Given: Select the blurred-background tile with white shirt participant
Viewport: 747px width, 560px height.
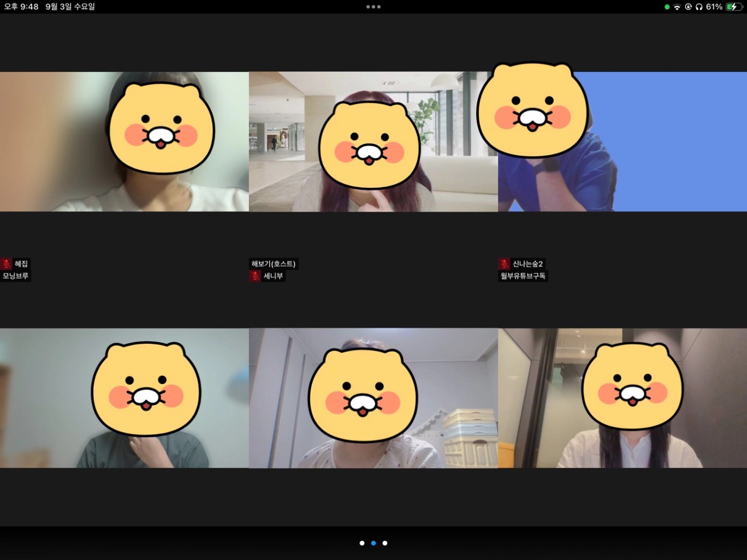Looking at the screenshot, I should point(124,142).
